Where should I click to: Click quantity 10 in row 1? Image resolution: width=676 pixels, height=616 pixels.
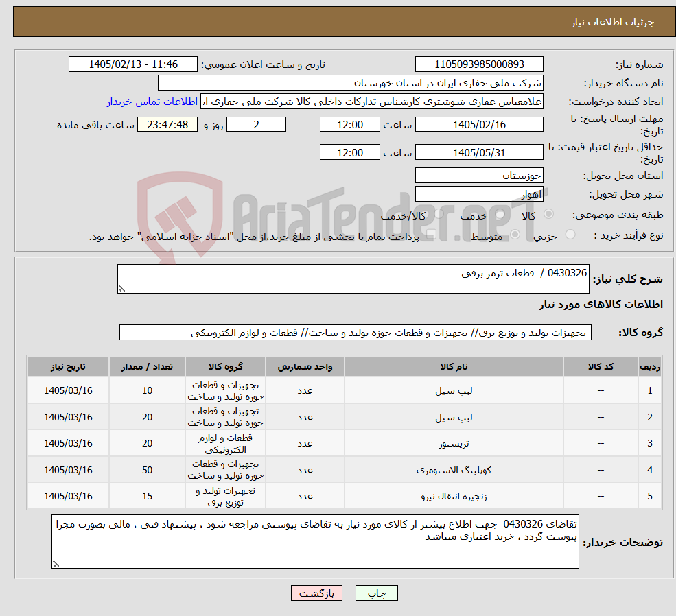tap(147, 391)
